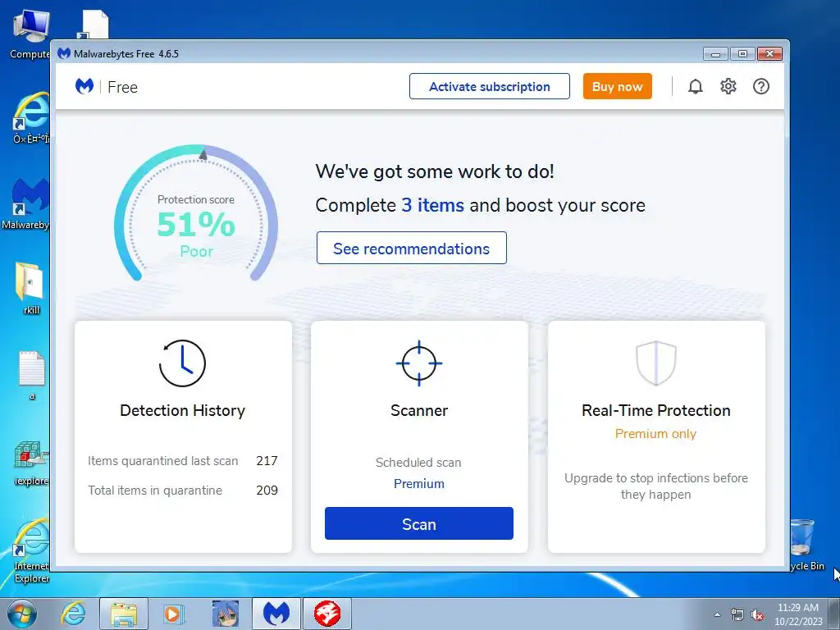
Task: Click the network tray icon
Action: [x=737, y=615]
